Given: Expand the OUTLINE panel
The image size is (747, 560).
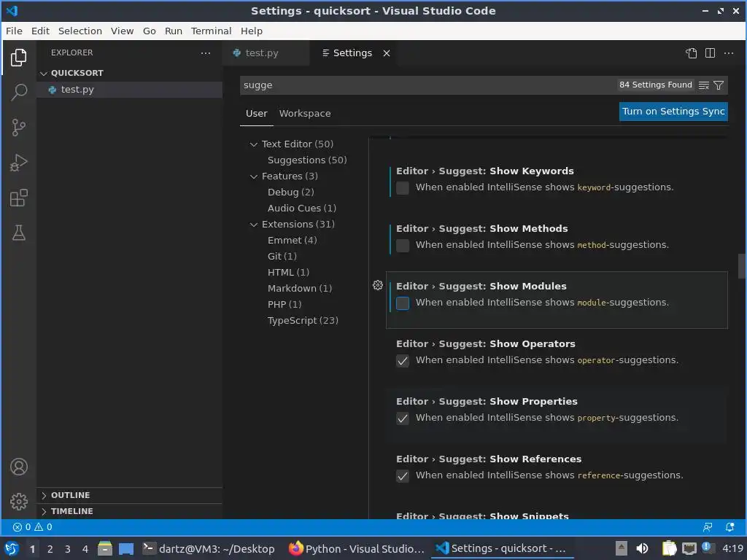Looking at the screenshot, I should click(x=44, y=495).
